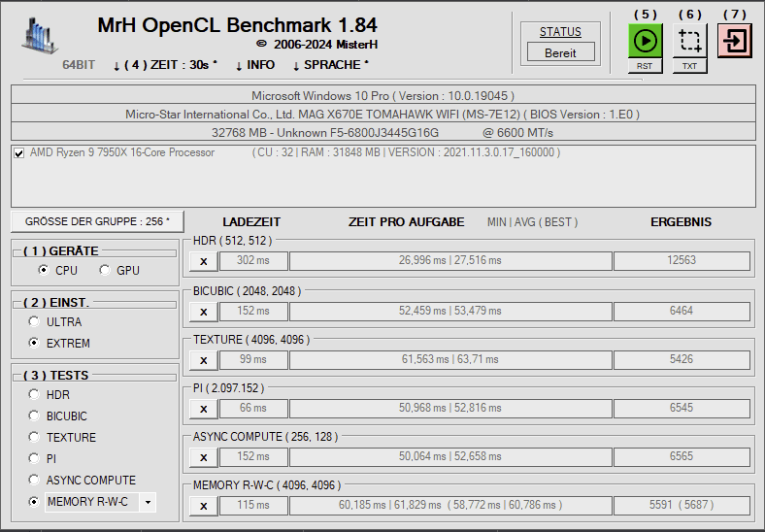Toggle the AMD Ryzen 9 7950X checkbox
This screenshot has width=765, height=532.
click(19, 153)
